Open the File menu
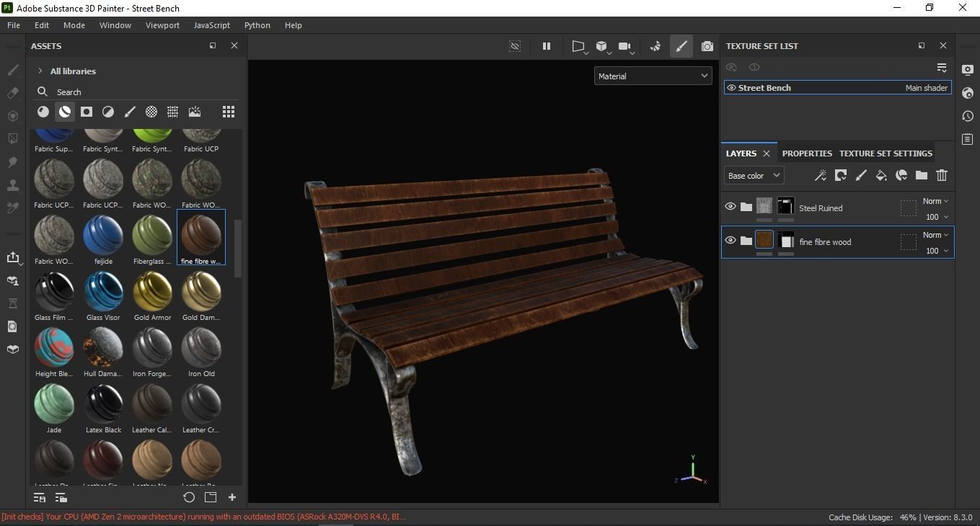 [14, 24]
